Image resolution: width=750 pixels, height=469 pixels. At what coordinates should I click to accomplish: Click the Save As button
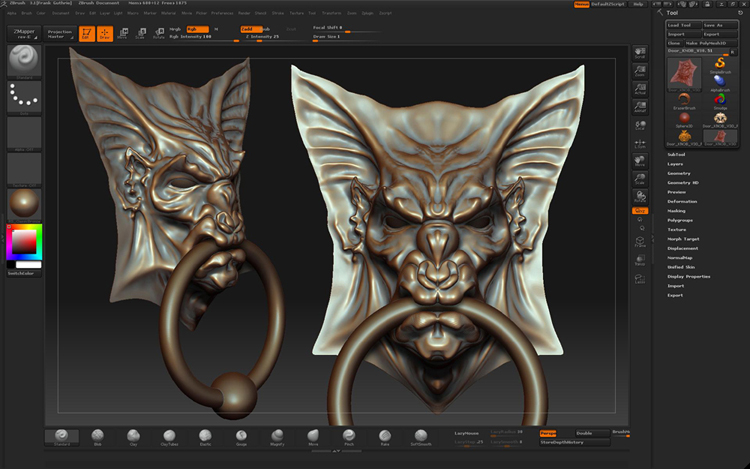point(720,25)
